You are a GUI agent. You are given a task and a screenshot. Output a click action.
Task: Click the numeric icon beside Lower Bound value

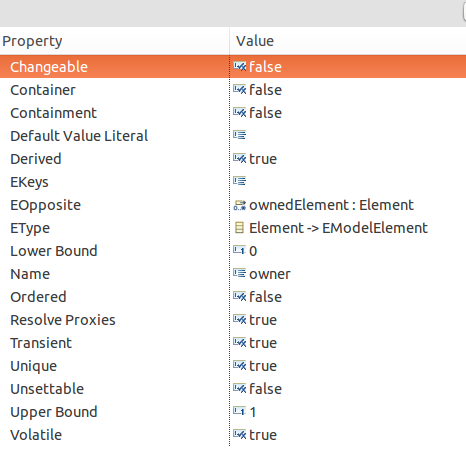click(x=239, y=250)
